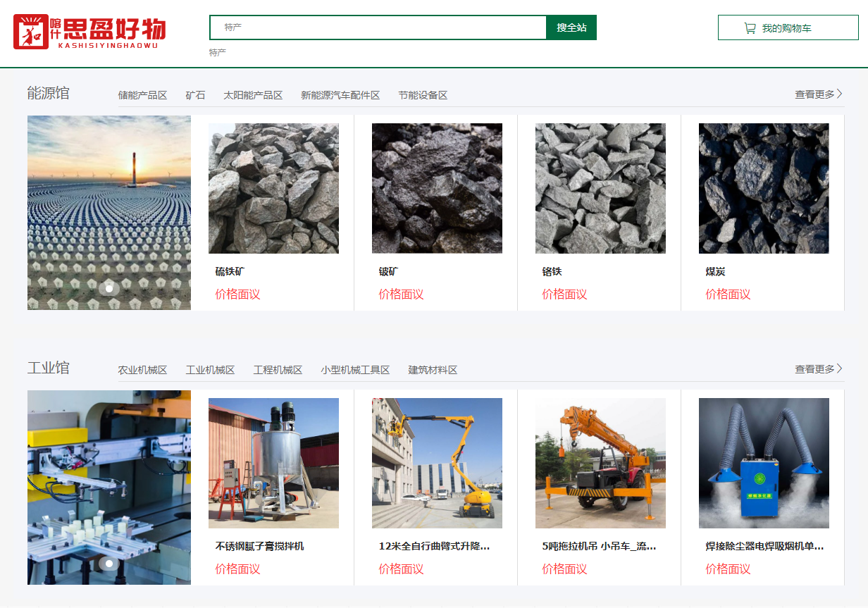Viewport: 868px width, 608px height.
Task: Click 价格面议 under 铍矿
Action: pos(401,294)
